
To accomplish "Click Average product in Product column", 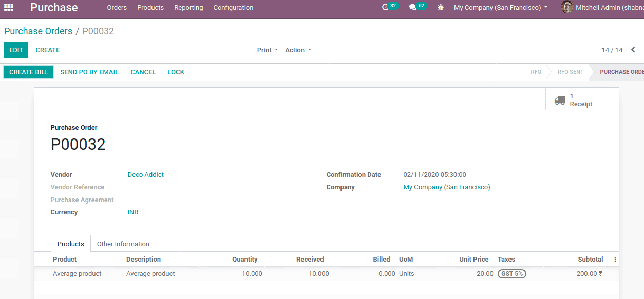I will coord(78,274).
